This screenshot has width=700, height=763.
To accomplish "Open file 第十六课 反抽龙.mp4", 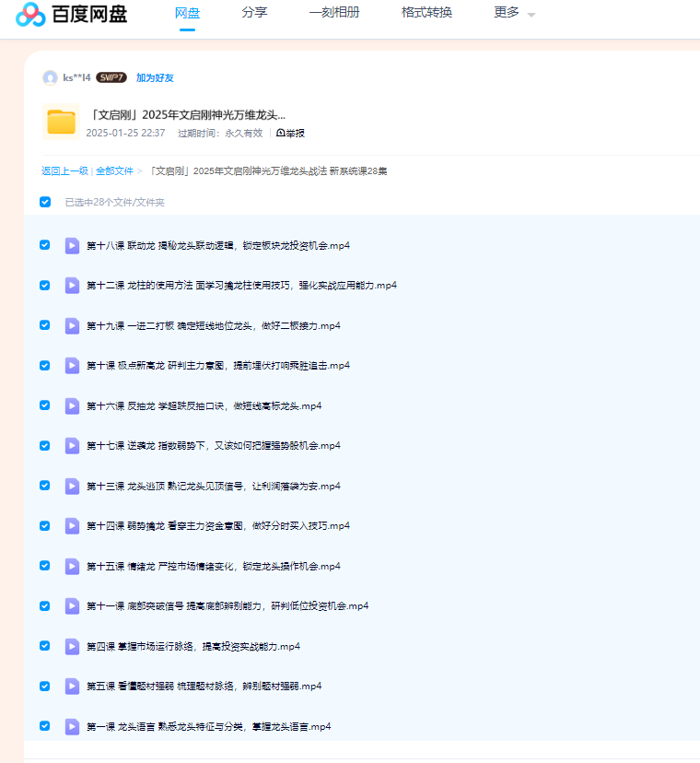I will click(x=204, y=406).
